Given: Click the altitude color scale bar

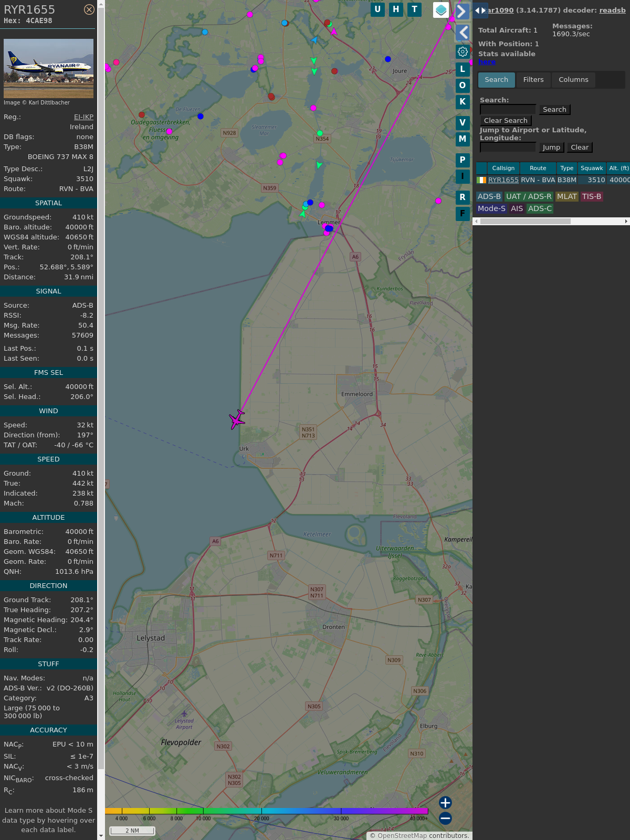Looking at the screenshot, I should [x=266, y=811].
